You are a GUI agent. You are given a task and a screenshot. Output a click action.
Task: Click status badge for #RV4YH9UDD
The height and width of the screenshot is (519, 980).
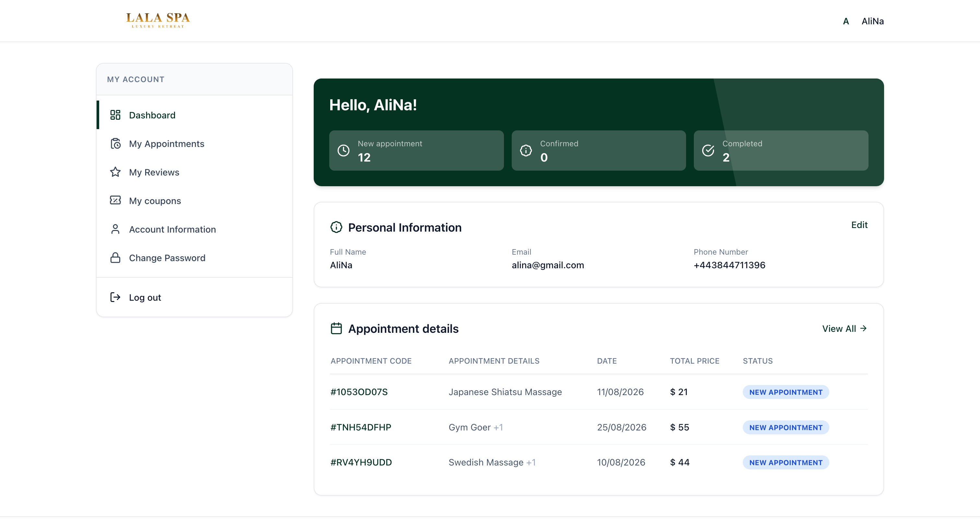(786, 463)
